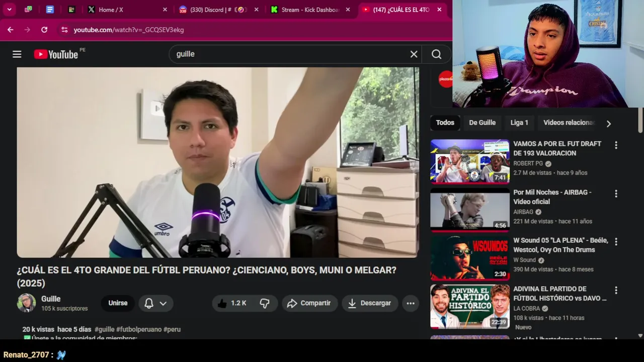Click the video title ¿CUÁL ES EL 4TO GRANDE
Image resolution: width=644 pixels, height=362 pixels.
pos(207,277)
